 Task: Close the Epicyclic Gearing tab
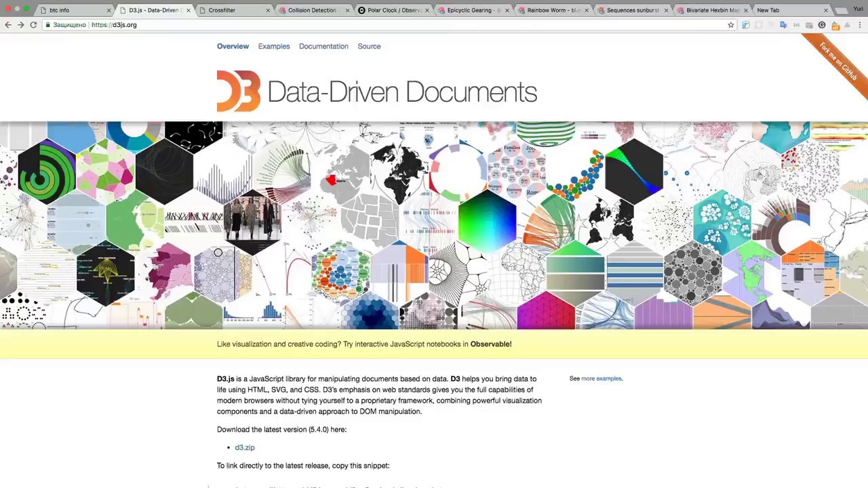(507, 11)
